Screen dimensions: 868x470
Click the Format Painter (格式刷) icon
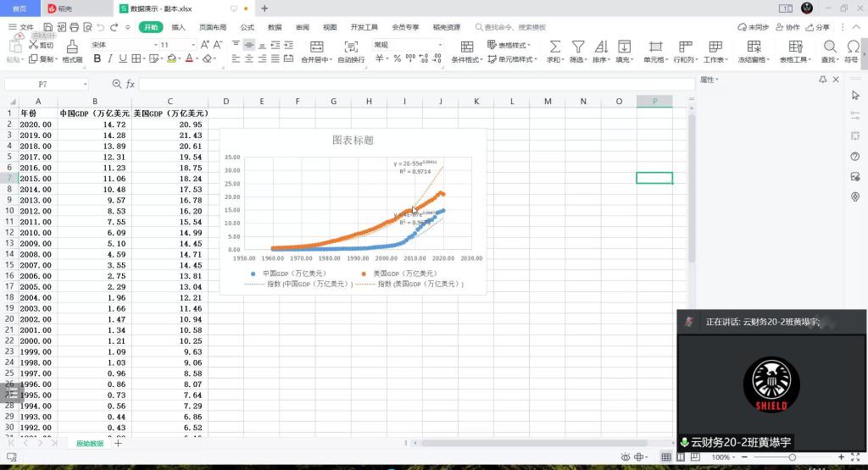tap(73, 47)
